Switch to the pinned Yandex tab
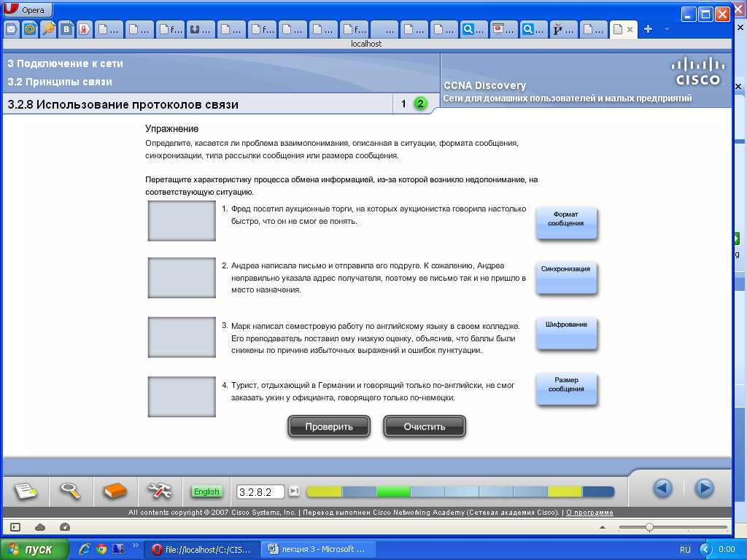The width and height of the screenshot is (747, 560). coord(85,29)
